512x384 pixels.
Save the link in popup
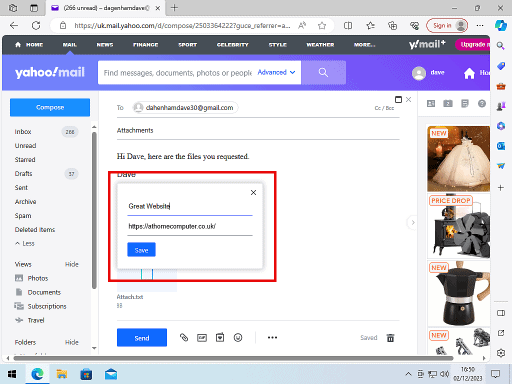(x=141, y=250)
